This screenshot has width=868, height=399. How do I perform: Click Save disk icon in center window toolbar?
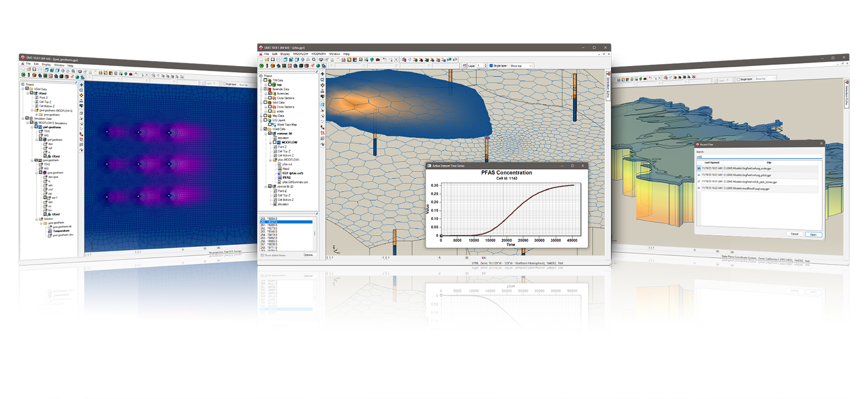(x=273, y=60)
